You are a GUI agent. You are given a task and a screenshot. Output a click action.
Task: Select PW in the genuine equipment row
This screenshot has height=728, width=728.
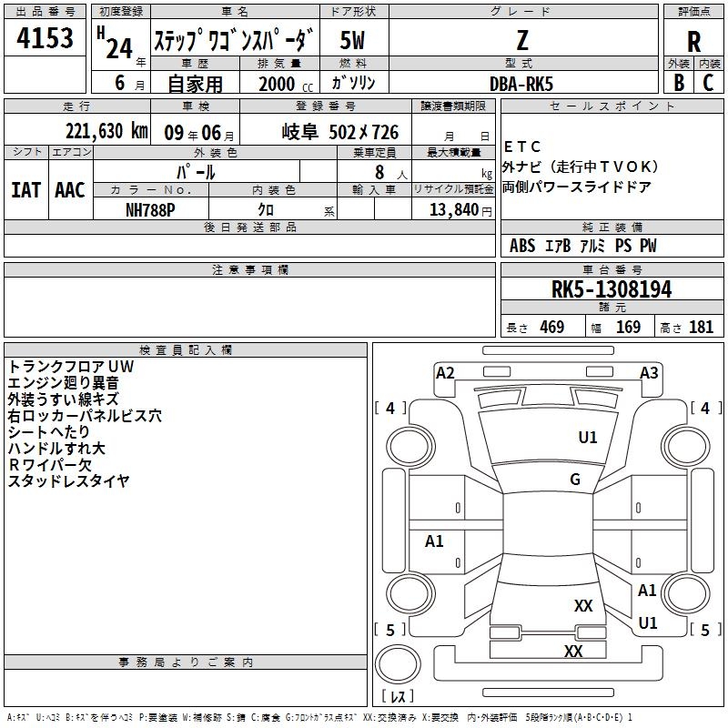648,246
